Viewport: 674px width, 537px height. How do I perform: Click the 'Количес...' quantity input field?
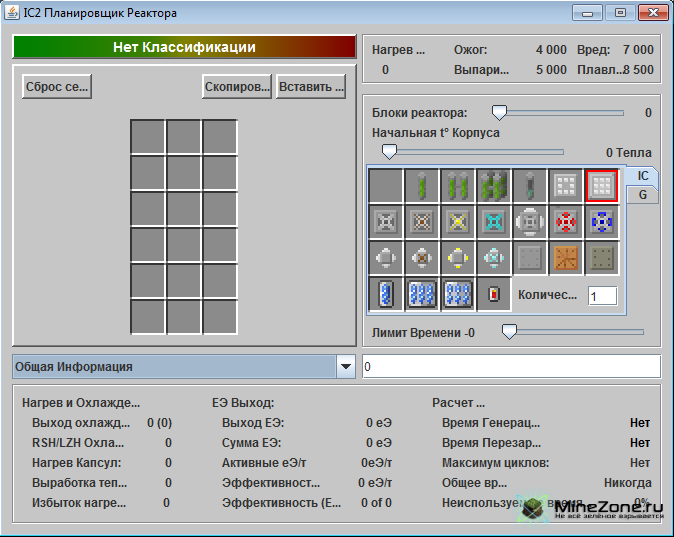click(x=602, y=296)
